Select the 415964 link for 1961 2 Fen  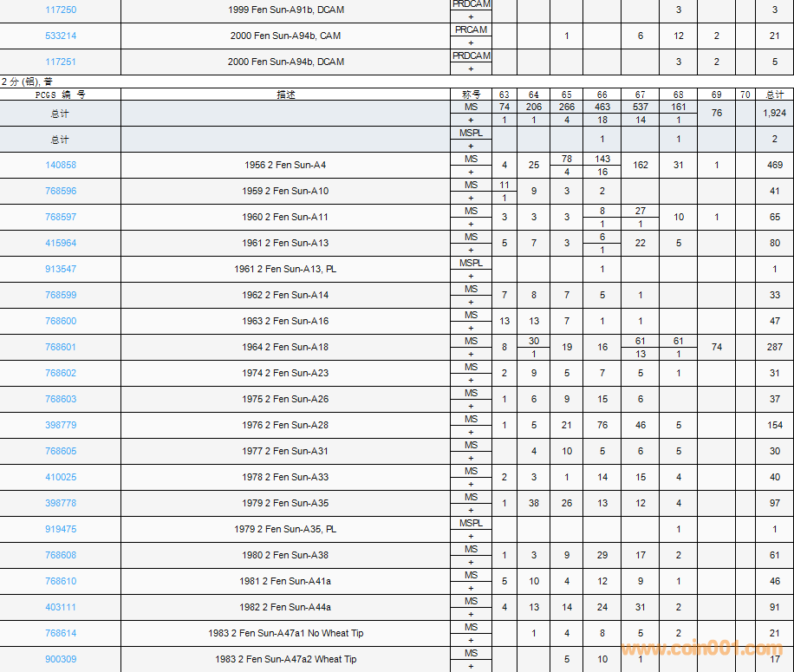61,243
